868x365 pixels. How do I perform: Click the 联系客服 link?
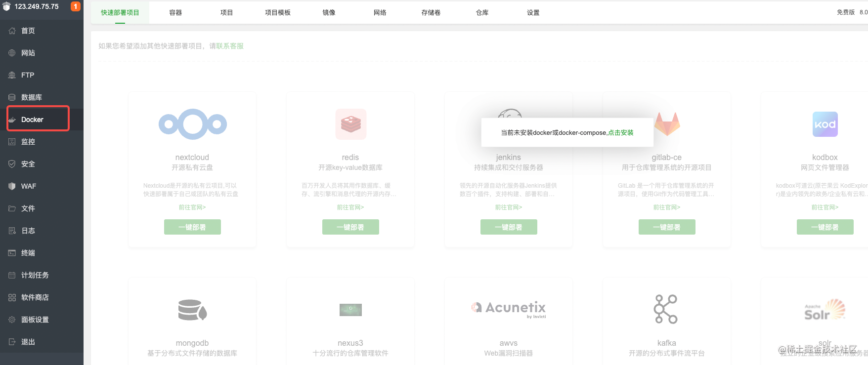coord(230,46)
